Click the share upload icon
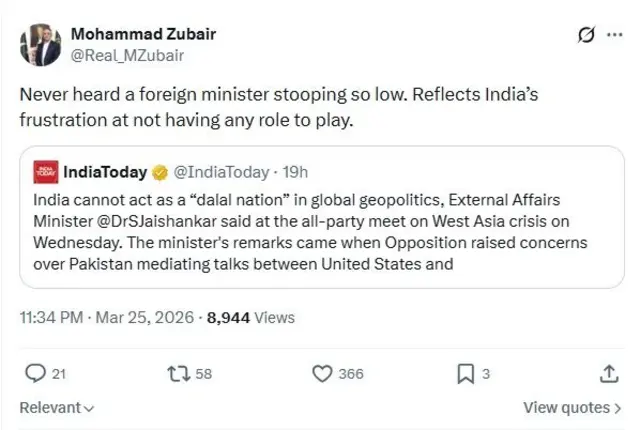Screen dimensions: 640x430 click(609, 373)
